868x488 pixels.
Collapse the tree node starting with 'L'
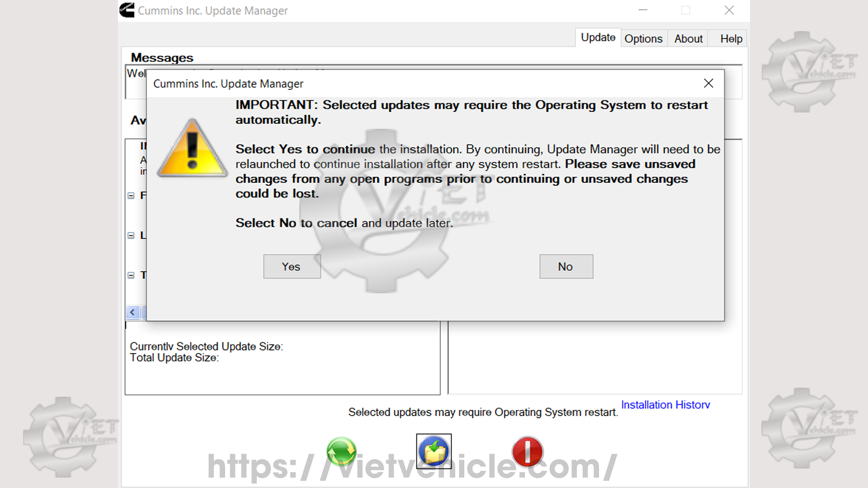[x=131, y=235]
